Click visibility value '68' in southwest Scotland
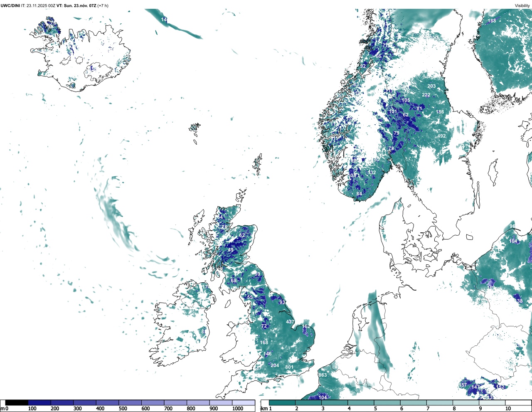532x412 pixels. point(234,281)
